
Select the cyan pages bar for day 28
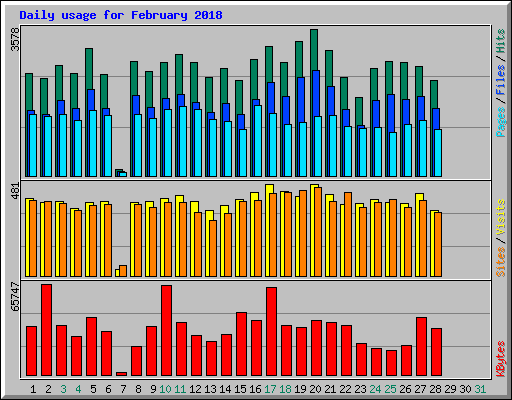click(438, 153)
